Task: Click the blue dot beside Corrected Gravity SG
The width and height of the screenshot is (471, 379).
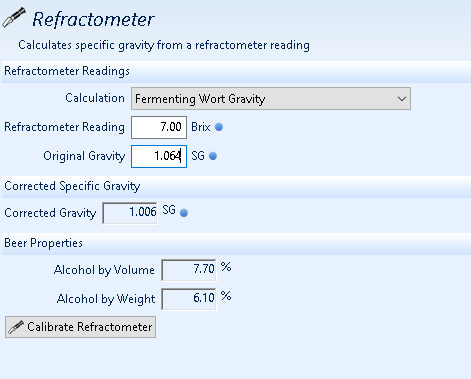Action: (x=184, y=213)
